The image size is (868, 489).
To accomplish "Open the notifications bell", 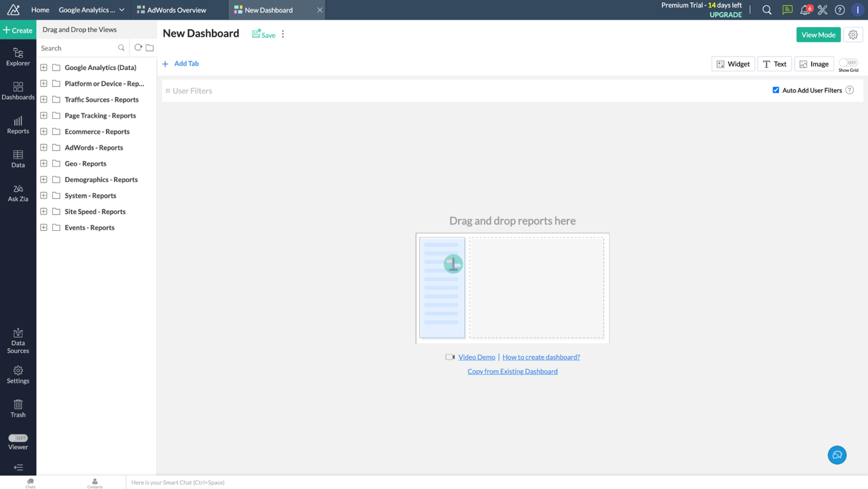I will click(x=805, y=10).
